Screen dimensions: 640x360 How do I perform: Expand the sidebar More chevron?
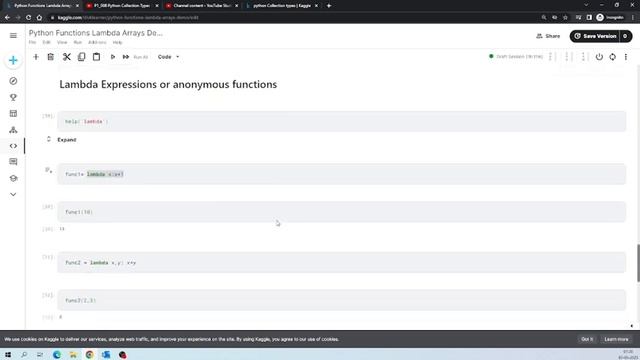click(13, 194)
